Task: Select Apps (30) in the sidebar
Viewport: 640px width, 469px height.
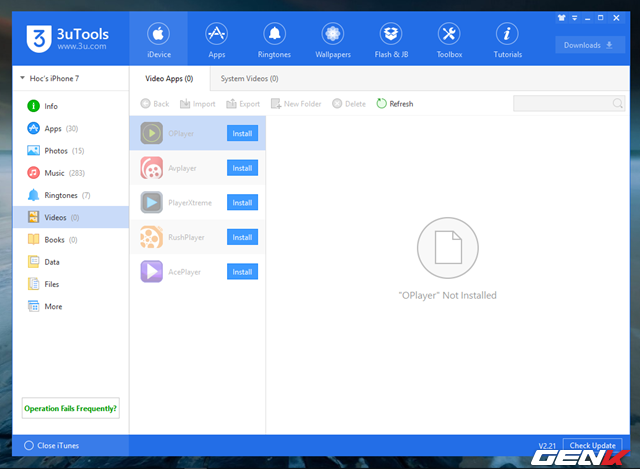Action: tap(71, 129)
